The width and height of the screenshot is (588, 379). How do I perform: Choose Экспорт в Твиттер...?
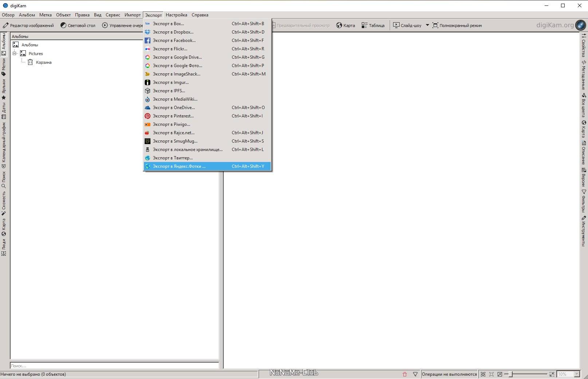207,158
